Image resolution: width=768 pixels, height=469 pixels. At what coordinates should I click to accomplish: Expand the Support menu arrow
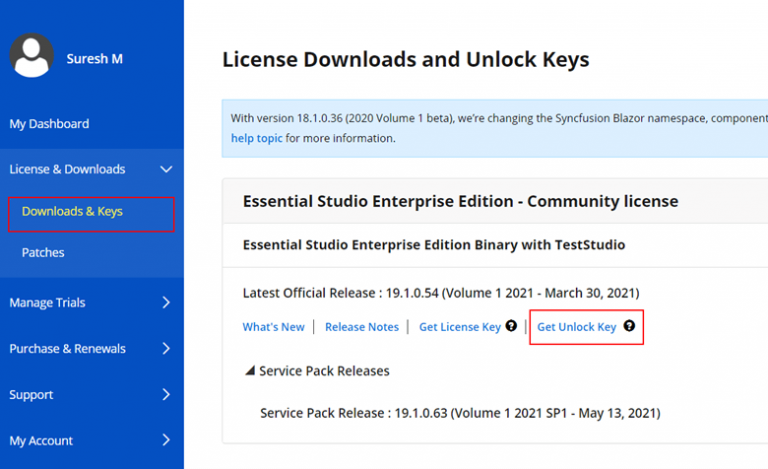166,395
